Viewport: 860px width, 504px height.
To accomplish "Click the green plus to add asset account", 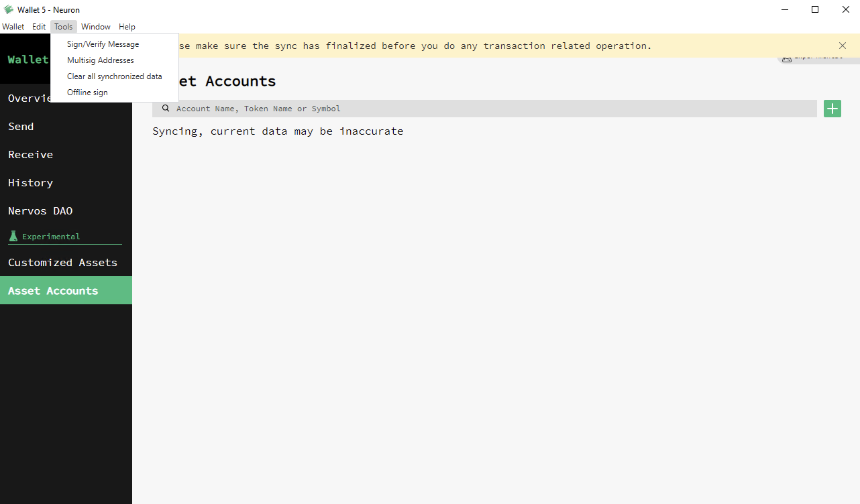I will pyautogui.click(x=832, y=108).
